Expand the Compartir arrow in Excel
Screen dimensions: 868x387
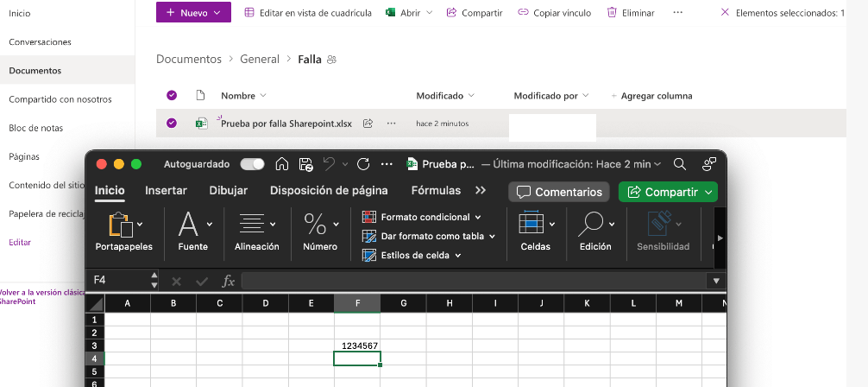[708, 193]
